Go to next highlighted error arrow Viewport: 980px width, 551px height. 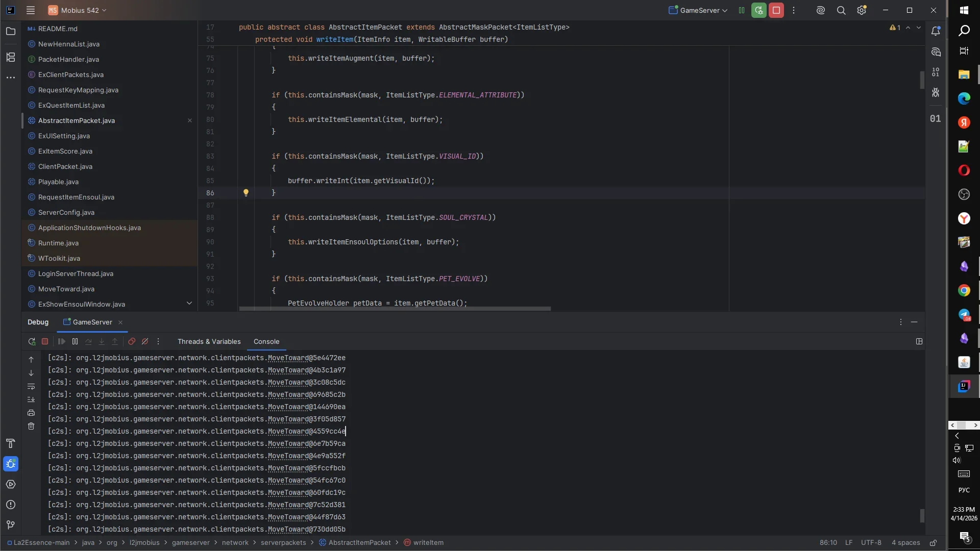pos(919,28)
